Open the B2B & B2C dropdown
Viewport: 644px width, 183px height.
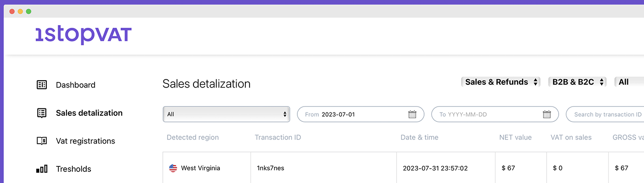click(x=578, y=82)
